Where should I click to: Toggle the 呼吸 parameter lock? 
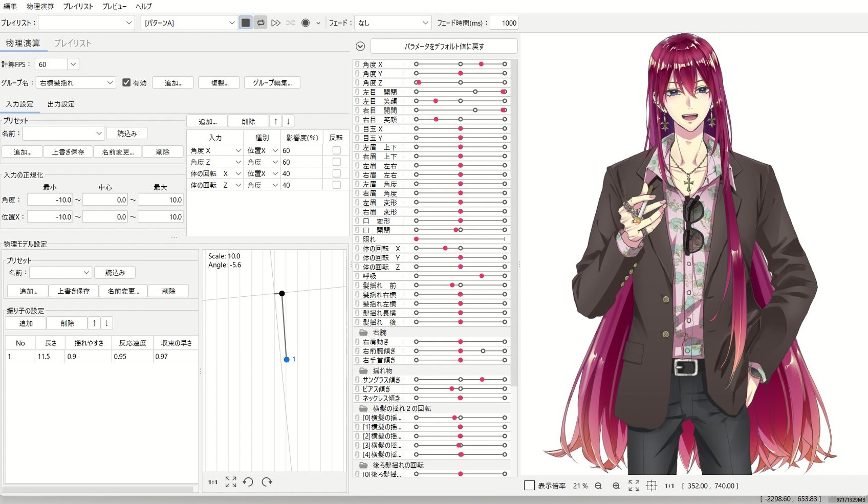click(357, 276)
